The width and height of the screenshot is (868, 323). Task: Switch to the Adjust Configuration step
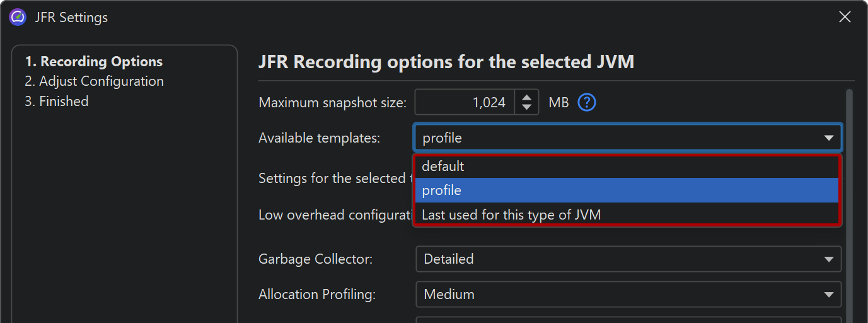point(94,81)
